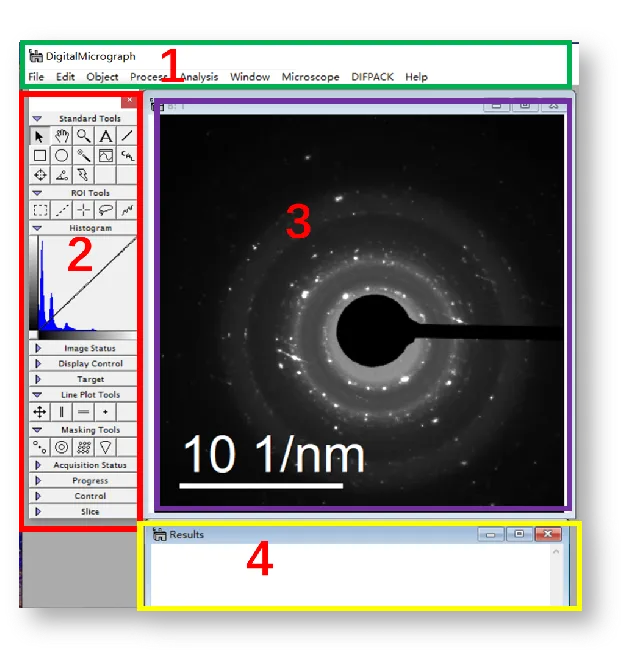Select the spot mask tool
The width and height of the screenshot is (628, 662).
coord(40,447)
